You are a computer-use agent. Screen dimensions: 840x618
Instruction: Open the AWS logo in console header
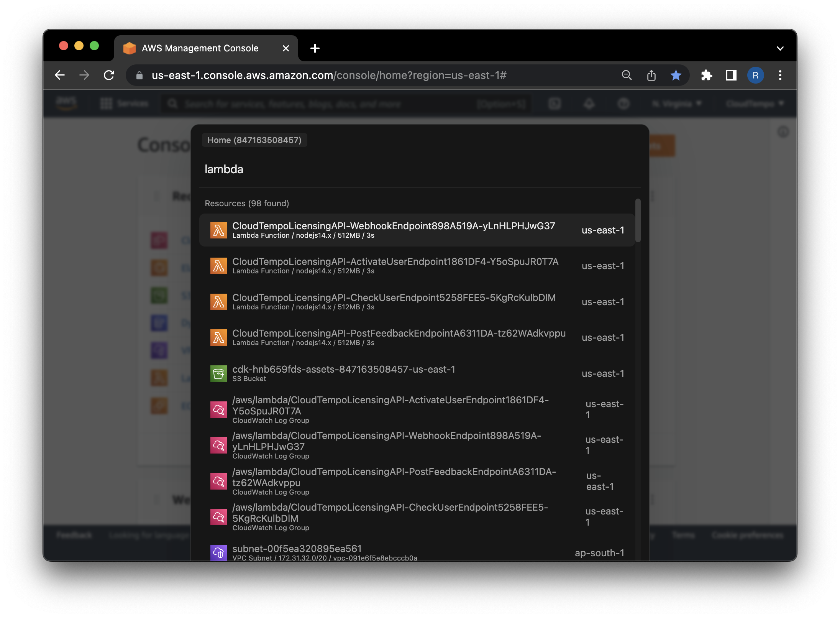coord(66,104)
